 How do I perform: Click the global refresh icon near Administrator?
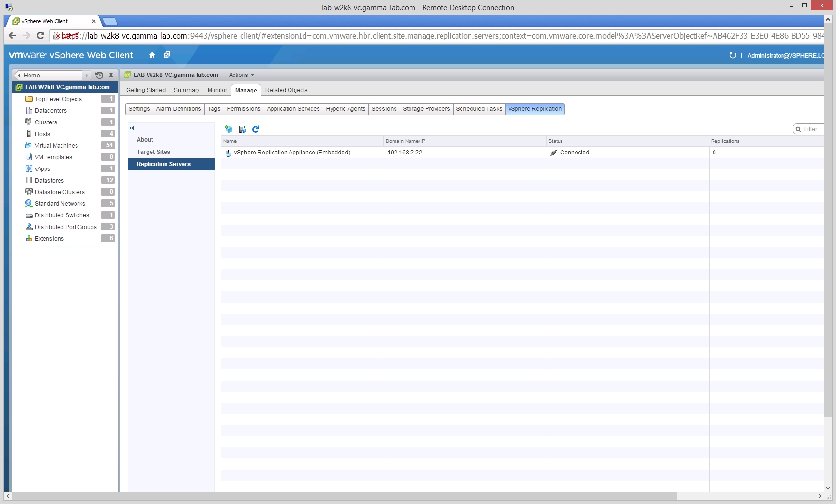point(732,55)
